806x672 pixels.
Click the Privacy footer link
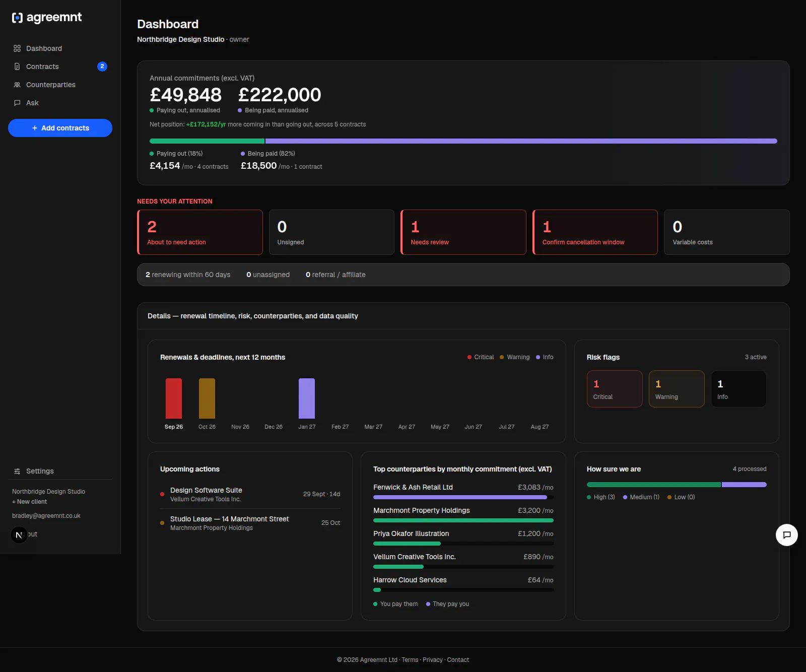click(433, 660)
